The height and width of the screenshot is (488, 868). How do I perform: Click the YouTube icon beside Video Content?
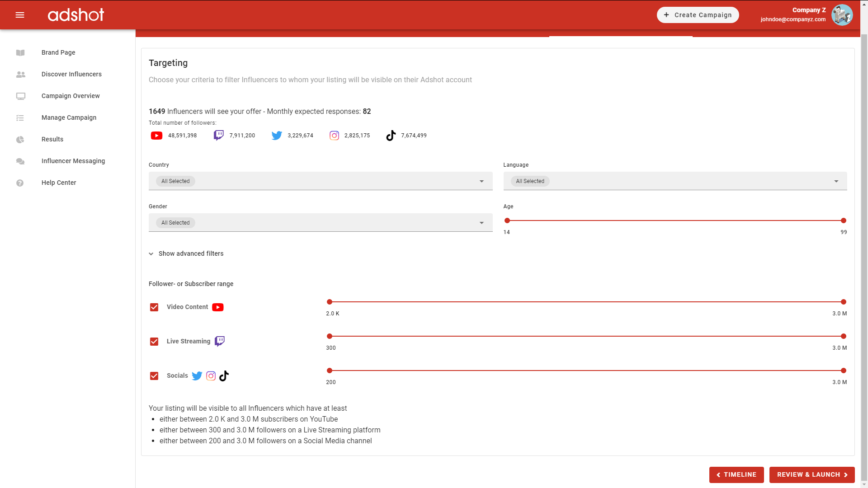tap(218, 307)
